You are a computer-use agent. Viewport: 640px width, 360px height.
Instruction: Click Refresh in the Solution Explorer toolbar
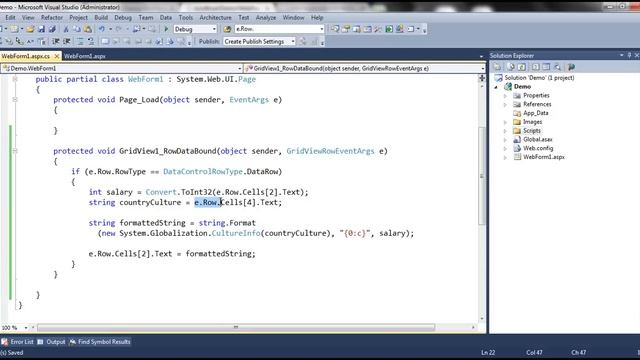522,67
